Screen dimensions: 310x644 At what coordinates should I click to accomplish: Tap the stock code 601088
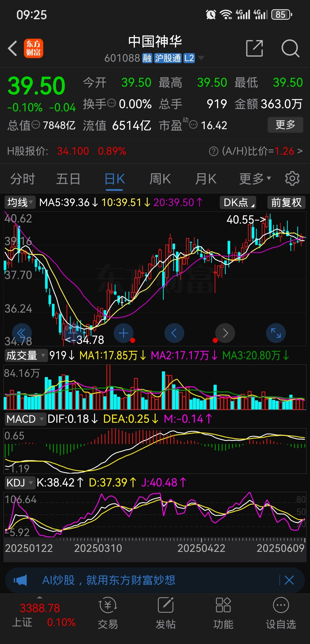(x=122, y=58)
